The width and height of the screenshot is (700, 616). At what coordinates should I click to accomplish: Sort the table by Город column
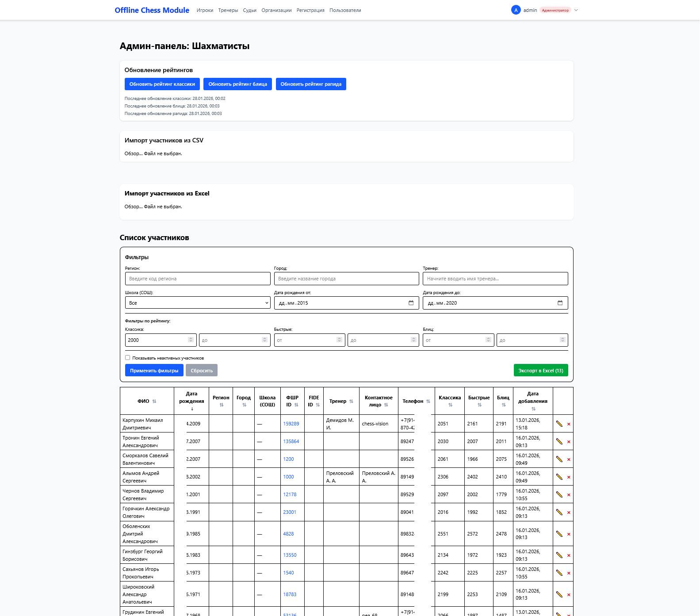(x=244, y=405)
